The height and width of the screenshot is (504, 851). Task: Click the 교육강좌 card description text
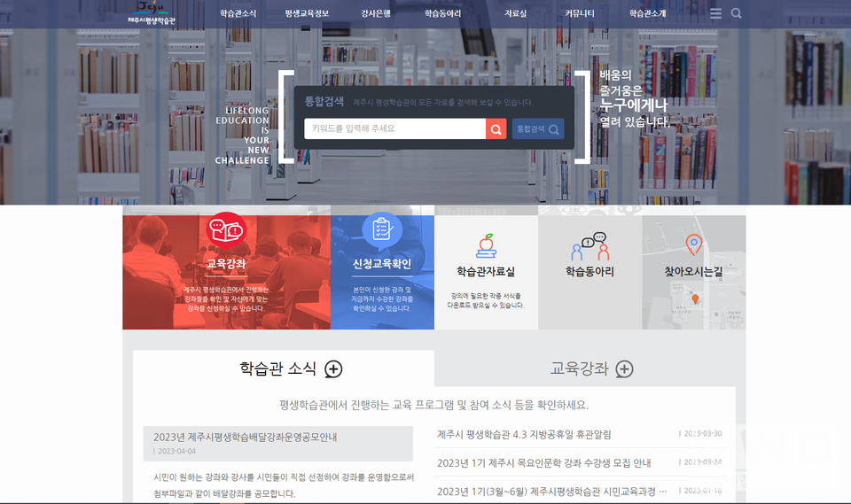click(x=226, y=299)
